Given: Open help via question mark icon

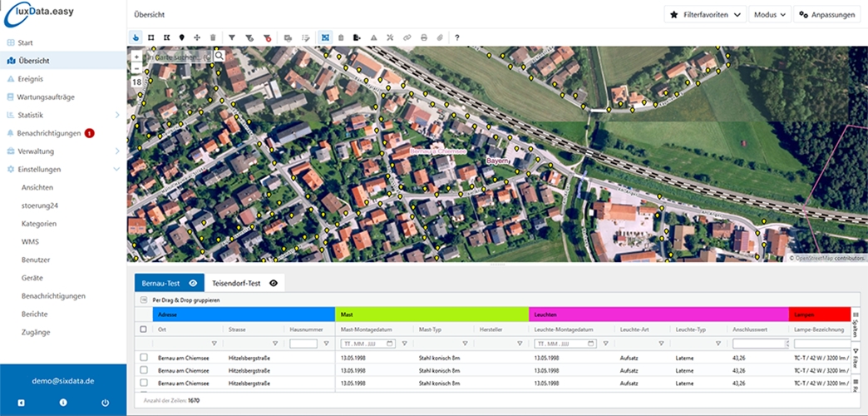Looking at the screenshot, I should 456,37.
